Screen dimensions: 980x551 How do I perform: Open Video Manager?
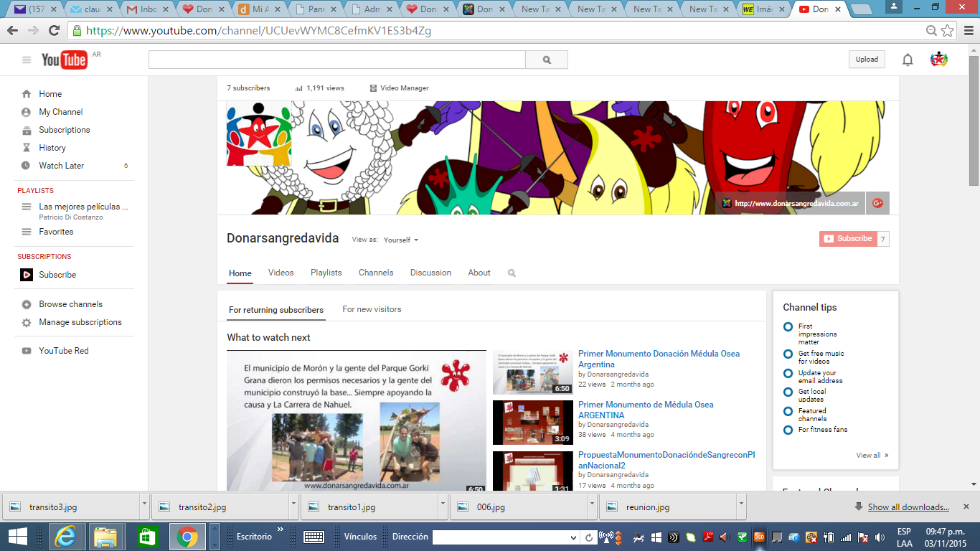399,88
